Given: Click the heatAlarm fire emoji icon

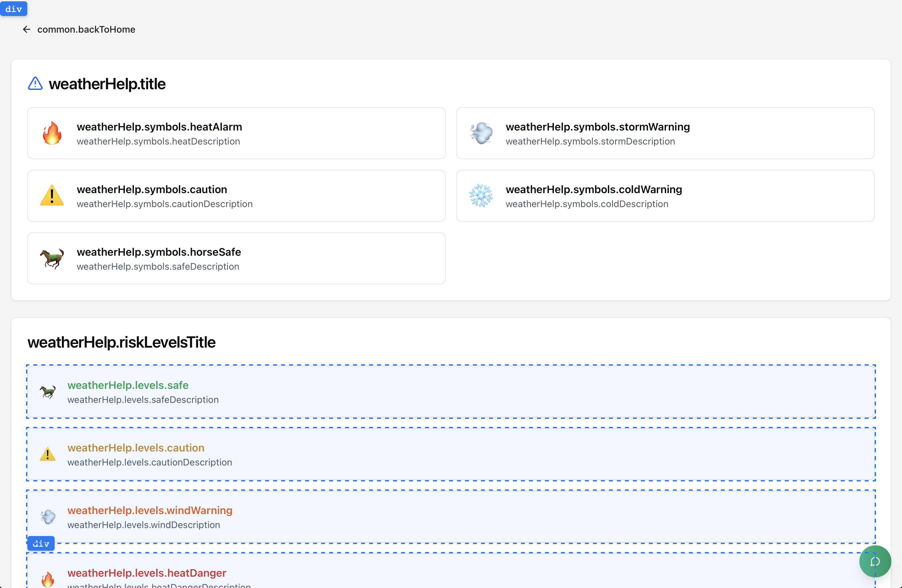Looking at the screenshot, I should [x=52, y=134].
